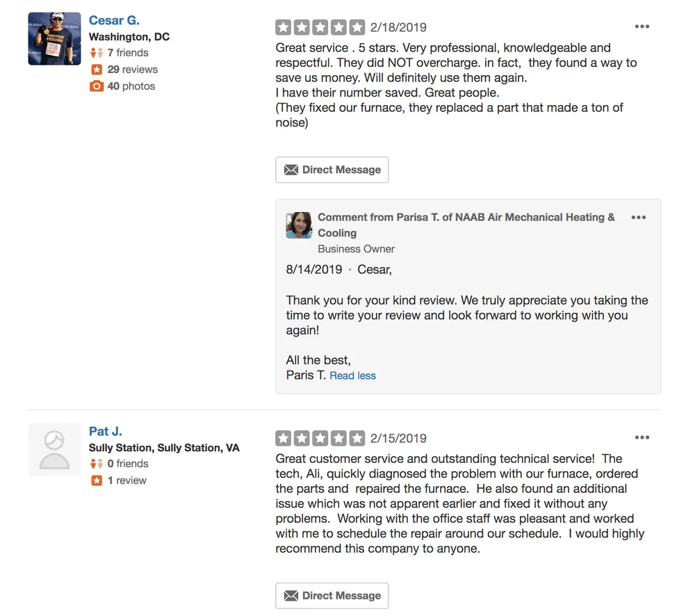Screen dimensions: 695x616
Task: Open options menu for Pat's review
Action: (641, 438)
